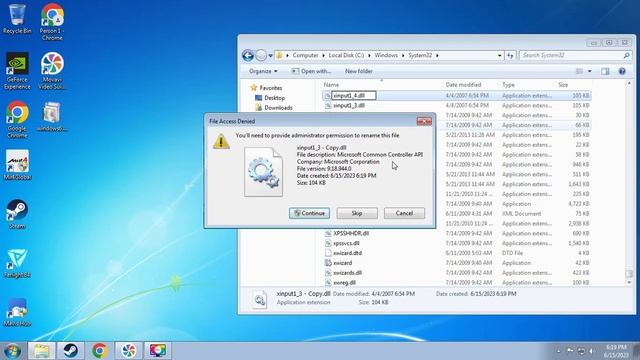Toggle the preview pane icon
The width and height of the screenshot is (640, 360).
[x=605, y=71]
